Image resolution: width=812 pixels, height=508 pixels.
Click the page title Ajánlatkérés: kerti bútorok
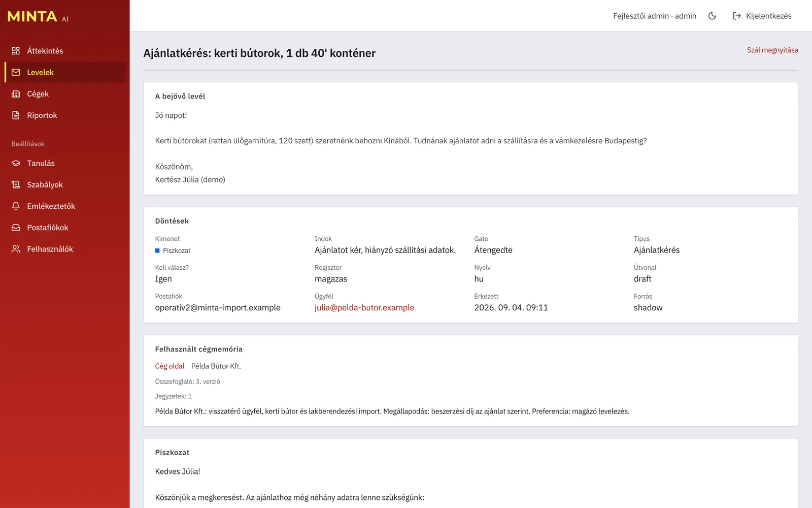259,53
